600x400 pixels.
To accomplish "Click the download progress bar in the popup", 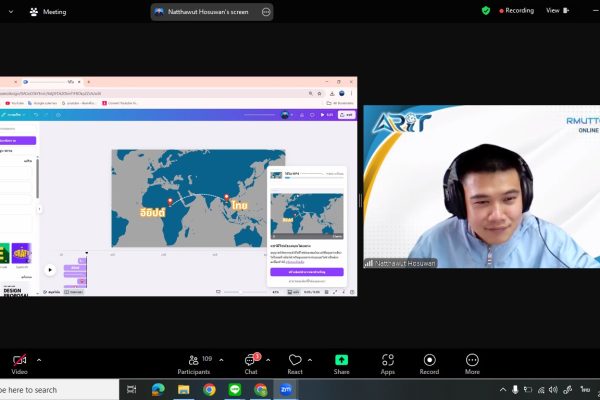I will 314,178.
